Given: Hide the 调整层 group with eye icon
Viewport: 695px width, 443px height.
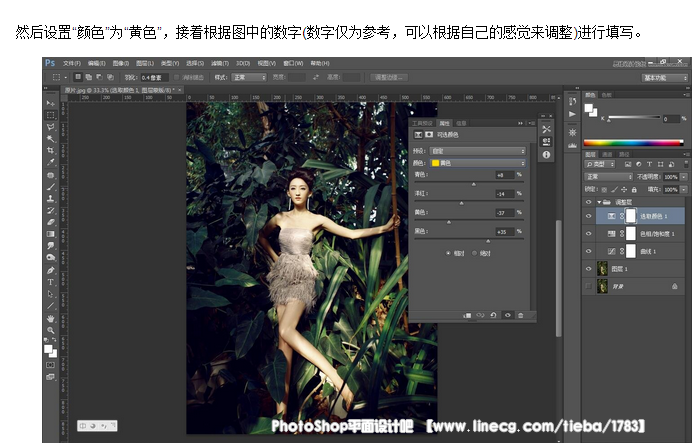Looking at the screenshot, I should click(x=589, y=202).
